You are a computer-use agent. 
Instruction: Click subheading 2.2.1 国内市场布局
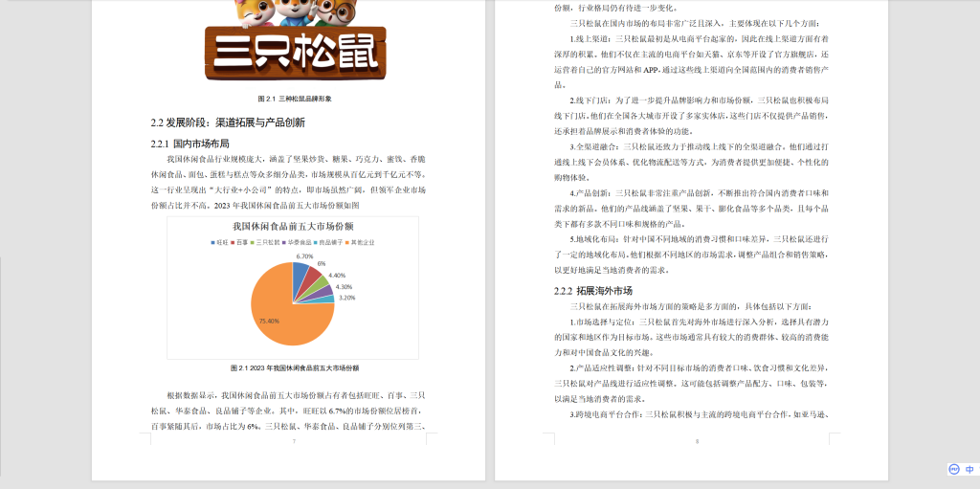(x=190, y=144)
